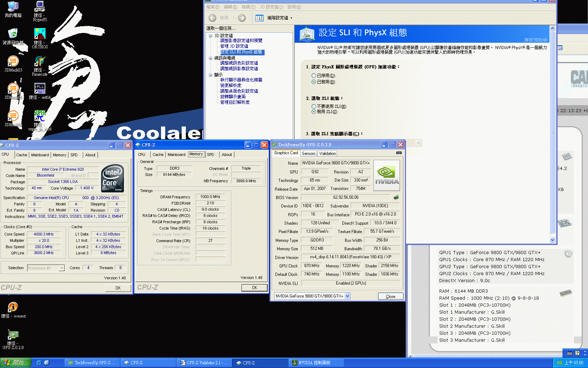Open the GPU selection dropdown in GPU-Z
Viewport: 588px width, 368px height.
(347, 296)
